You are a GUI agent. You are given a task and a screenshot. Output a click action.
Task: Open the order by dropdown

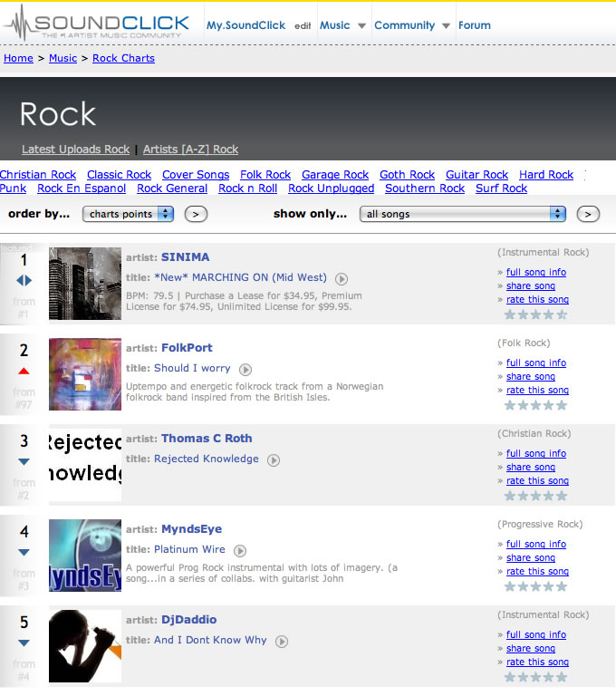coord(128,214)
